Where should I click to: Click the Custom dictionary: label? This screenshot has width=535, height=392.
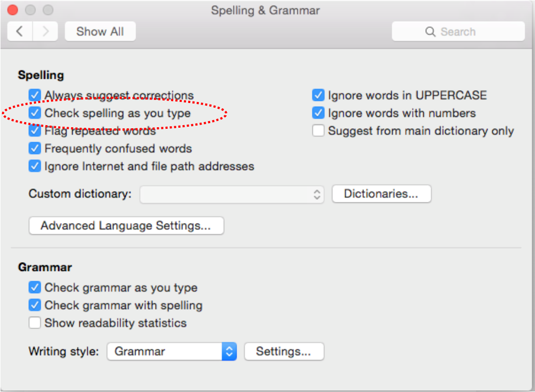[80, 194]
